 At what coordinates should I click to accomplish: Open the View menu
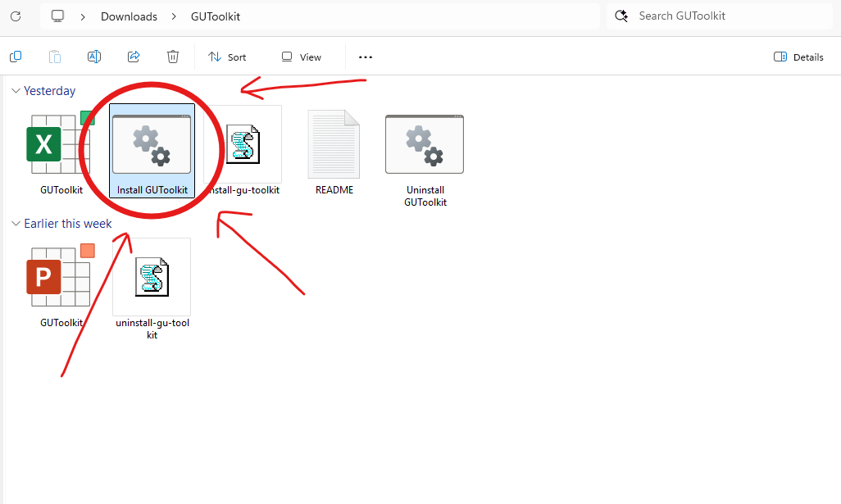click(301, 57)
